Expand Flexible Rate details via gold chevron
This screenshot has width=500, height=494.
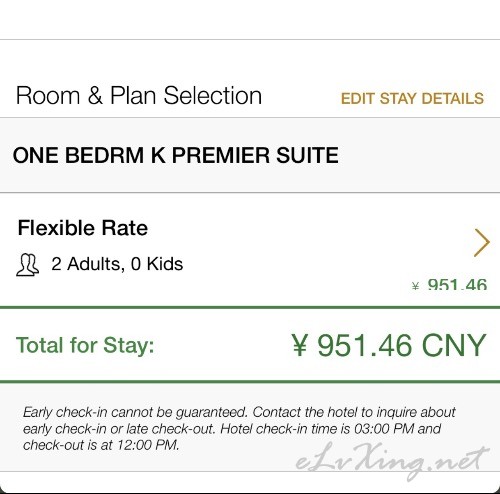click(482, 243)
